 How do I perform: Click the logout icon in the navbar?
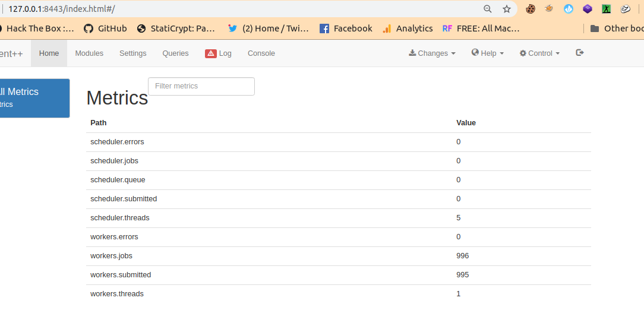[580, 53]
